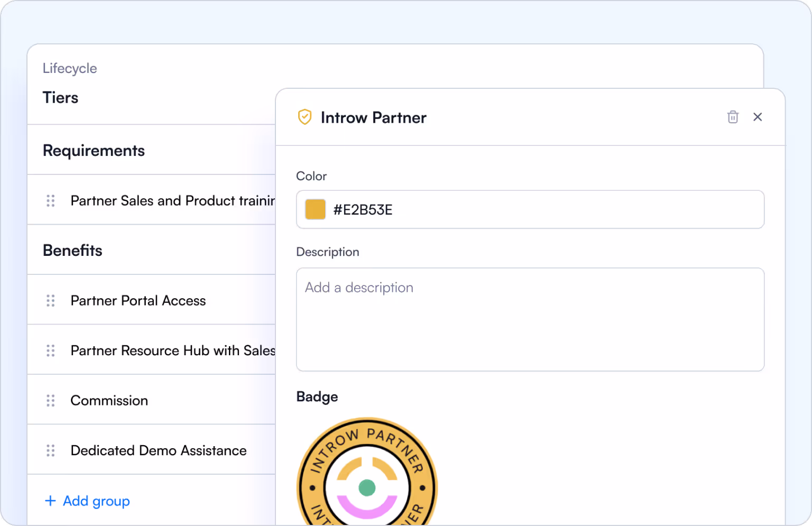Click the Badge section label
The image size is (812, 526).
(317, 396)
